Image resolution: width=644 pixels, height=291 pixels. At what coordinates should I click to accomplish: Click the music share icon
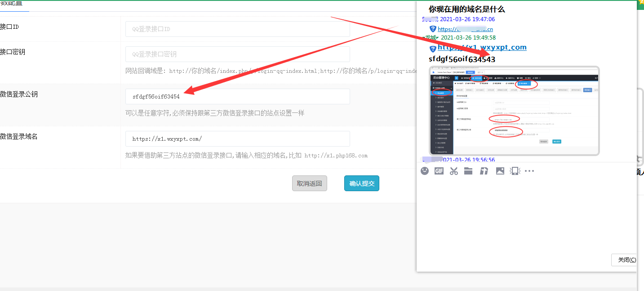[484, 171]
